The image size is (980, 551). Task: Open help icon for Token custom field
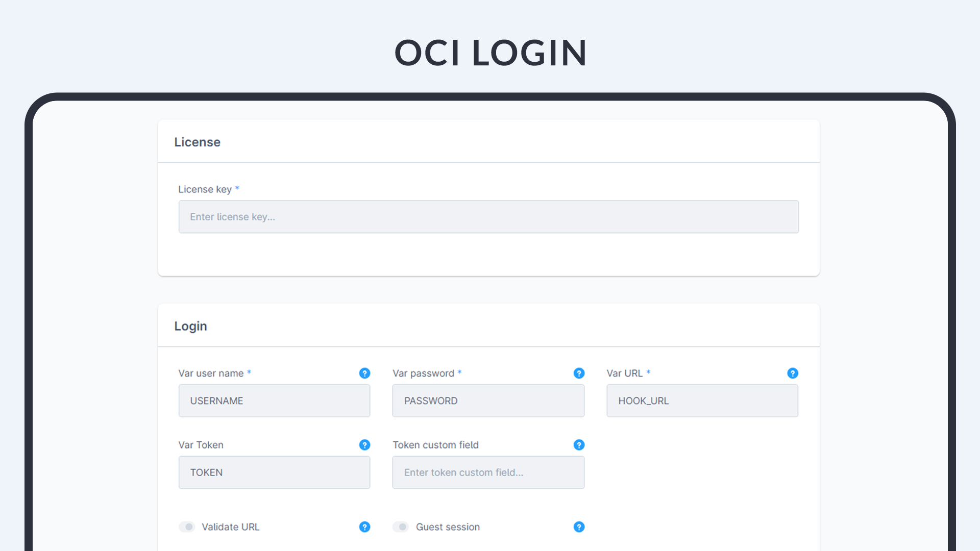click(579, 445)
